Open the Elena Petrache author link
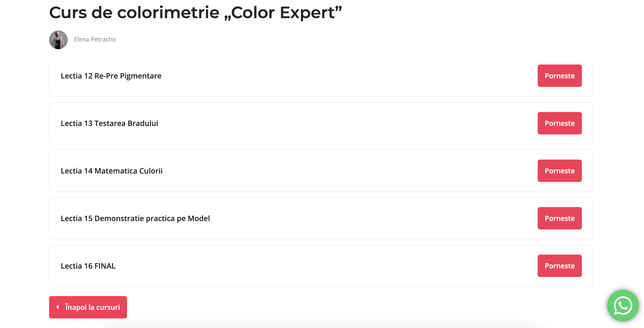Screen dimensions: 644x328 click(x=95, y=39)
